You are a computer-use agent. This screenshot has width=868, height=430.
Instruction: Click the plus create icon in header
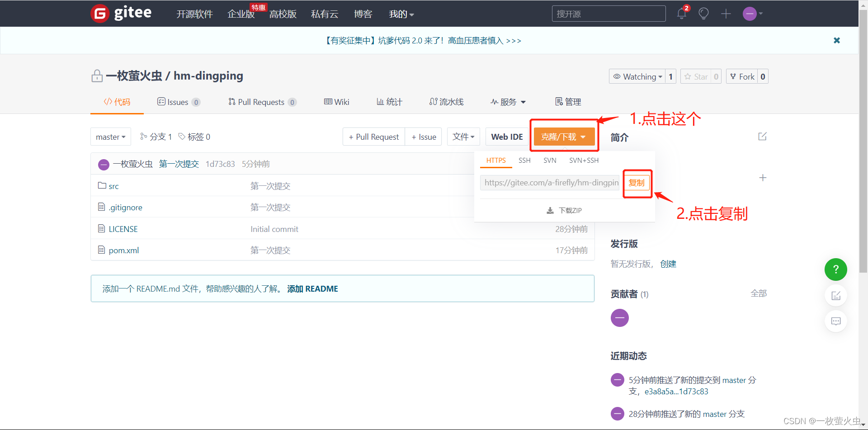click(x=726, y=14)
